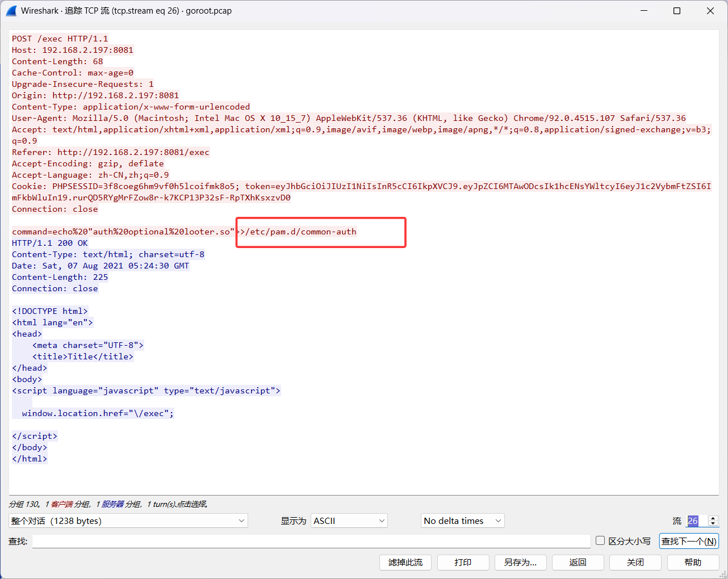This screenshot has height=579, width=728.
Task: Click the "Host: 192.168.2.197:8081" header line
Action: [x=73, y=50]
